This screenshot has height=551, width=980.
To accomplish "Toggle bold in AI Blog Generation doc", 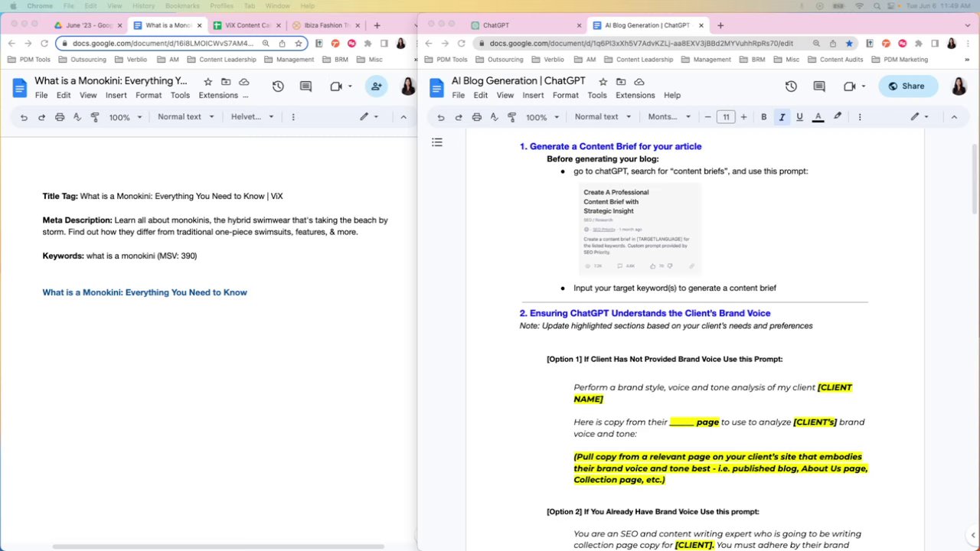I will 763,117.
